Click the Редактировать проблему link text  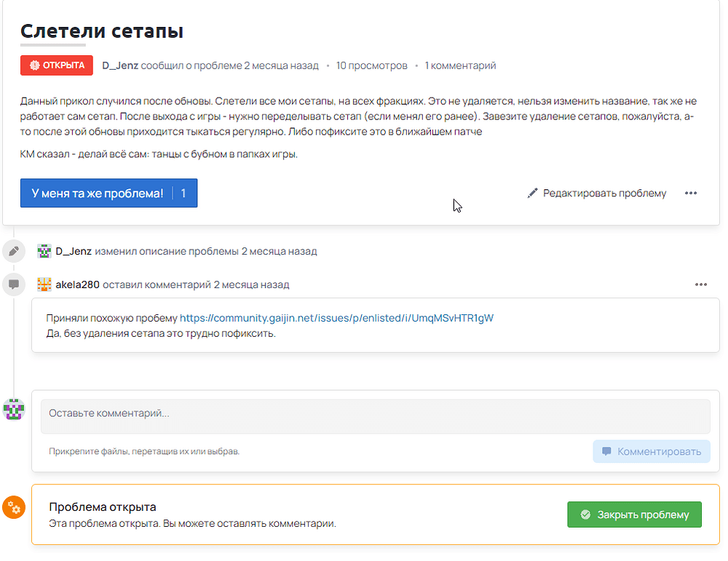click(x=604, y=194)
